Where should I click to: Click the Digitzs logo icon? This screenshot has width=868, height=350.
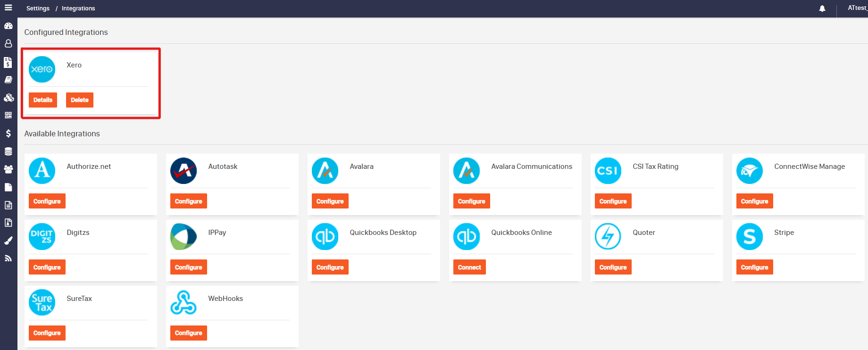coord(42,237)
